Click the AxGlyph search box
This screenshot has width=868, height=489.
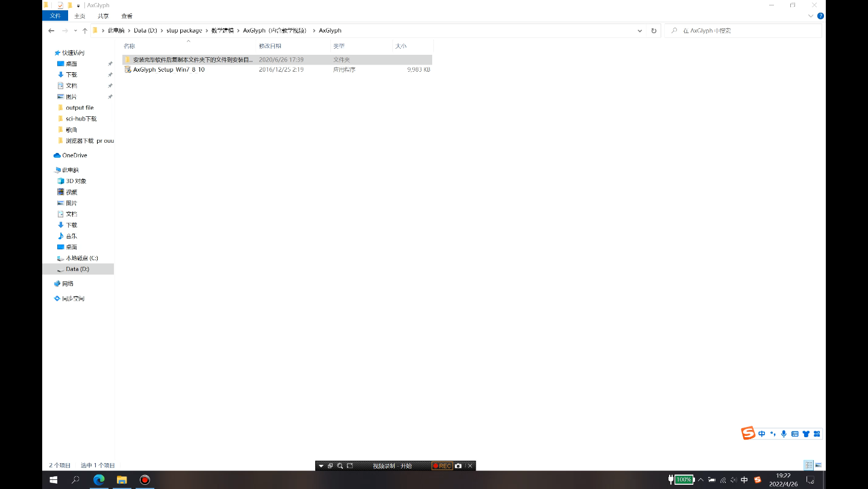tap(743, 30)
